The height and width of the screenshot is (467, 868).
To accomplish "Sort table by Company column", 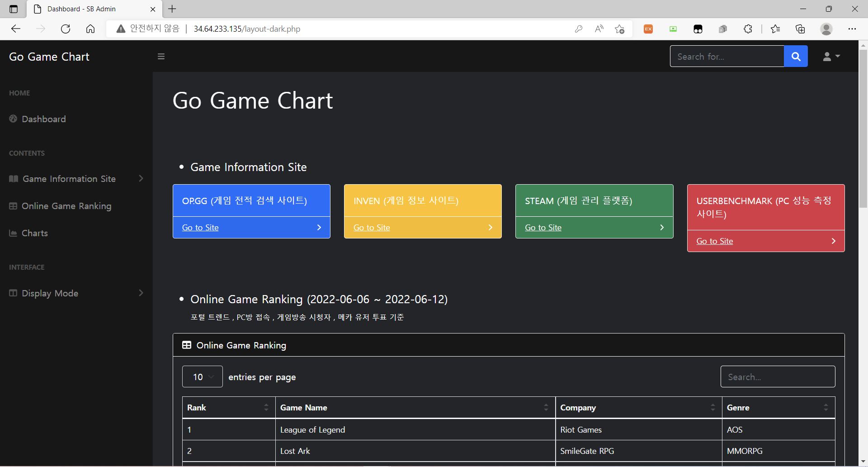I will [x=638, y=407].
